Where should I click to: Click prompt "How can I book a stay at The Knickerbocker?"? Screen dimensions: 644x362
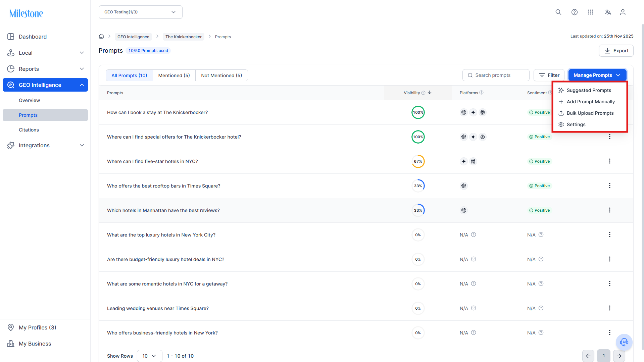click(157, 112)
